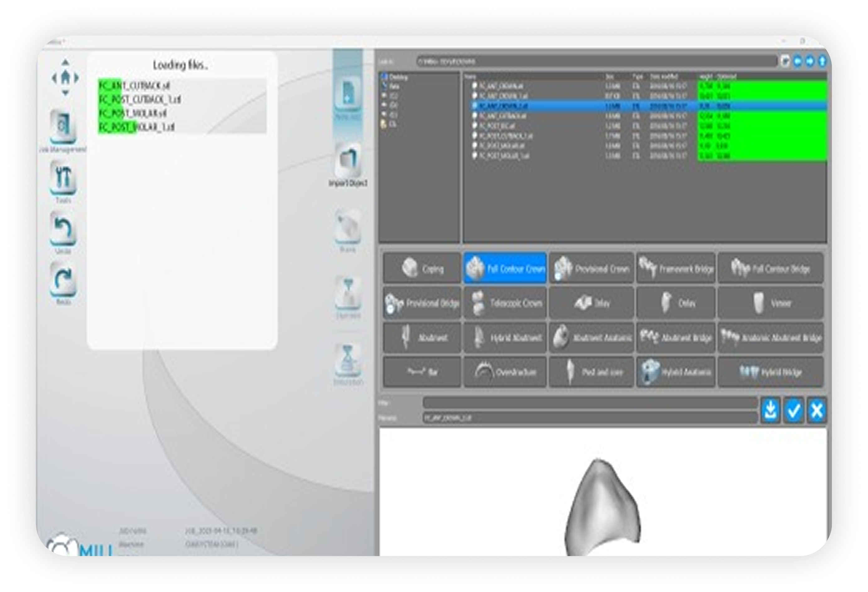Choose the Onlay type

click(676, 303)
